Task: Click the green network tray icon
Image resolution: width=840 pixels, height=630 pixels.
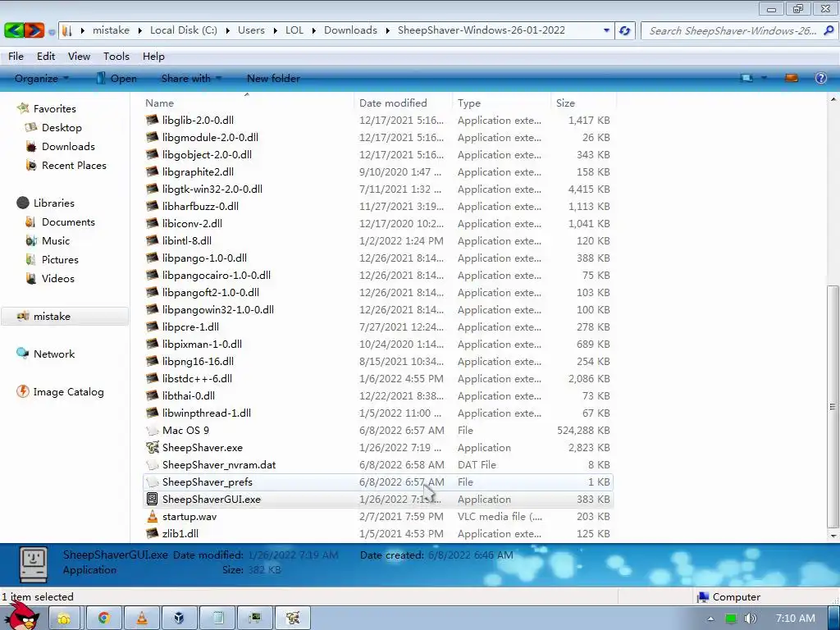Action: tap(731, 619)
